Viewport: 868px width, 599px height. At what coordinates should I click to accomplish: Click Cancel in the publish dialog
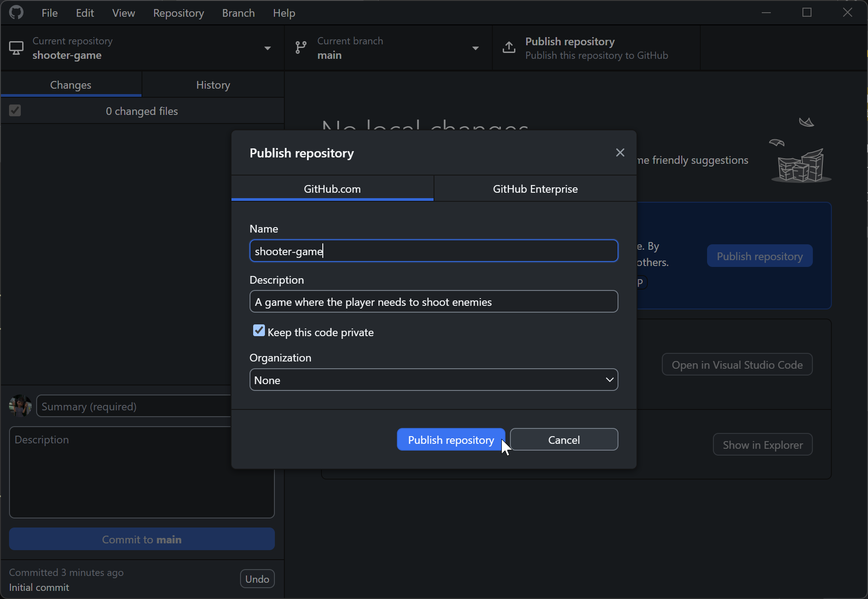coord(564,440)
